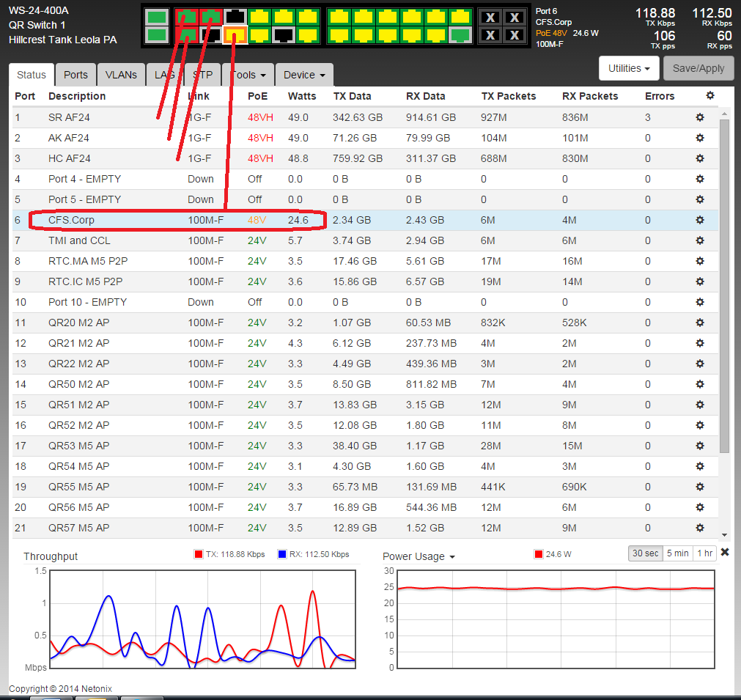This screenshot has height=700, width=741.
Task: Select black port 5 faceplate icon
Action: [235, 18]
